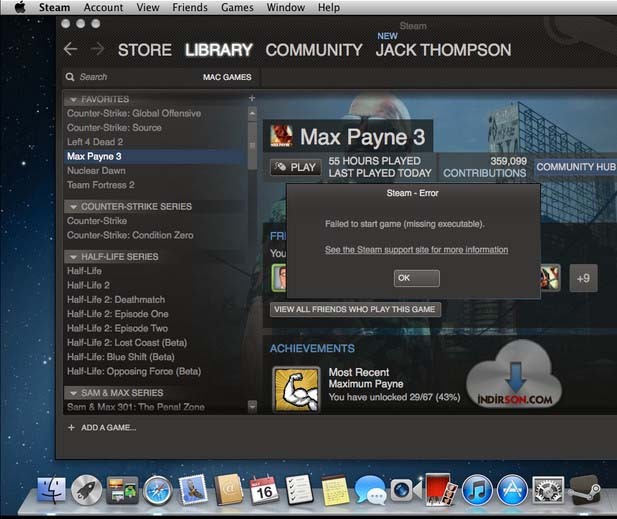Open Reminders checklist in the Dock
The width and height of the screenshot is (617, 519).
(299, 490)
